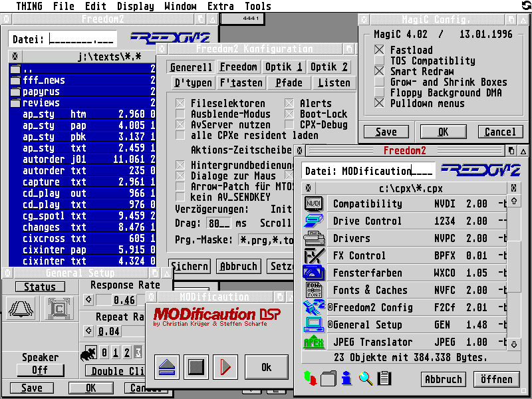Click the FX Control icon
Image resolution: width=532 pixels, height=399 pixels.
[313, 255]
